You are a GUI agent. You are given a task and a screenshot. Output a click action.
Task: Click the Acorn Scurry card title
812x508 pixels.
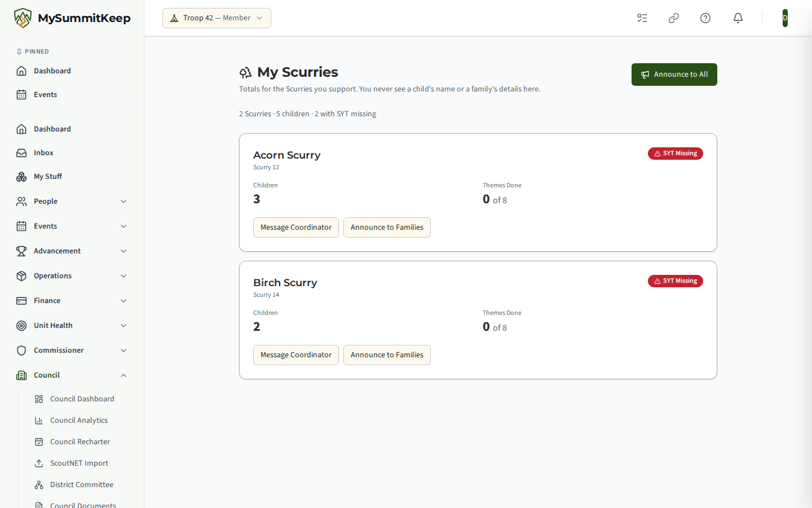(x=287, y=155)
